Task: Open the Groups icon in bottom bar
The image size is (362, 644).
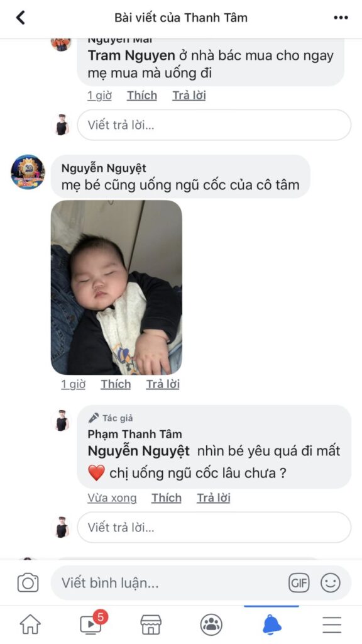Action: point(211,625)
